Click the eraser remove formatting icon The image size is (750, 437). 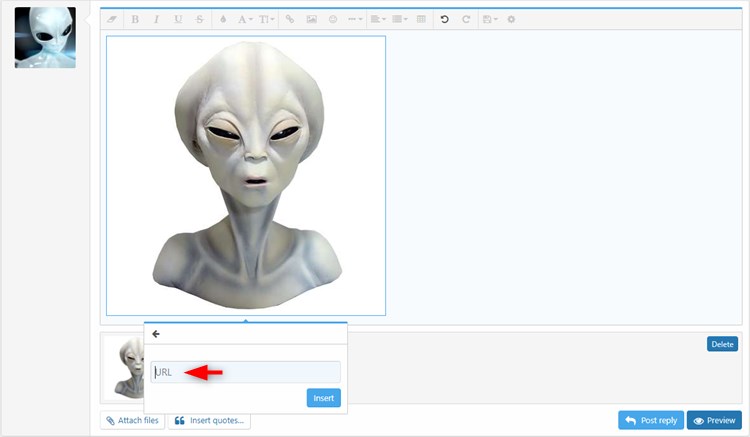(112, 19)
